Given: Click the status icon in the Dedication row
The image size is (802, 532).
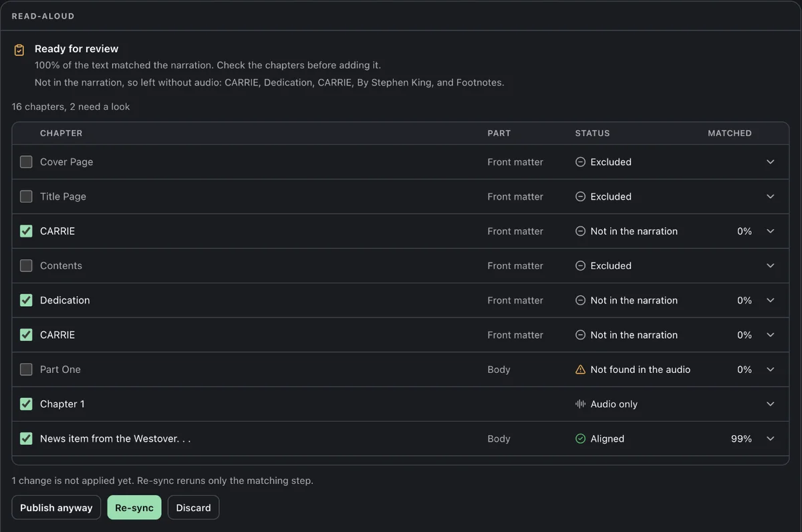Looking at the screenshot, I should tap(580, 300).
